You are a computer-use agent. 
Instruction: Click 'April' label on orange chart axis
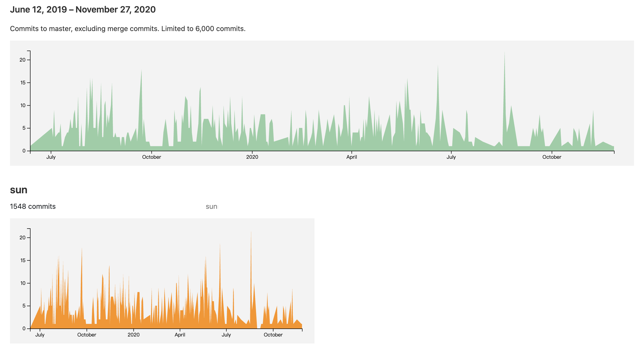click(x=180, y=335)
